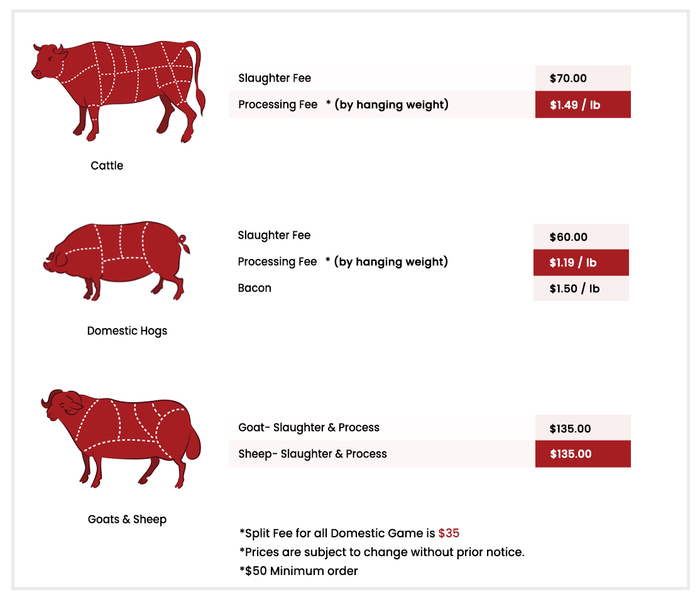Click the Bacon $1.50 / lb price
Screen dimensions: 700x597
581,288
